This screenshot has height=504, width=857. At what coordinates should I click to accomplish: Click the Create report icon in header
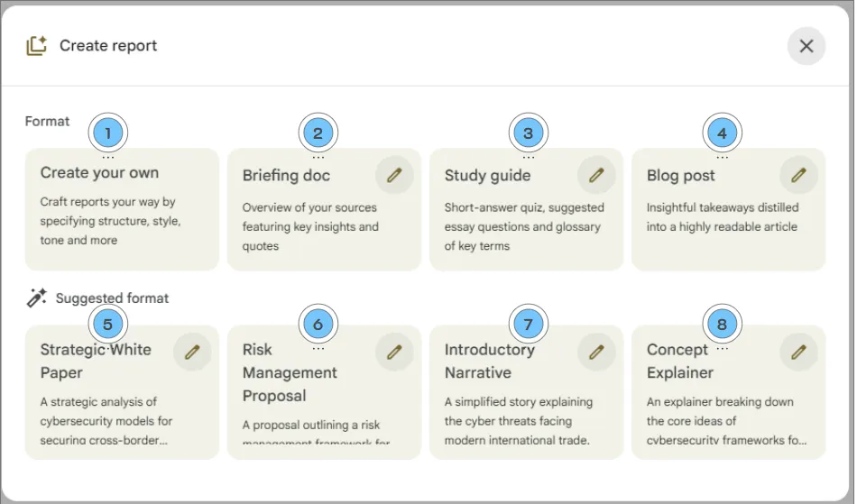36,46
